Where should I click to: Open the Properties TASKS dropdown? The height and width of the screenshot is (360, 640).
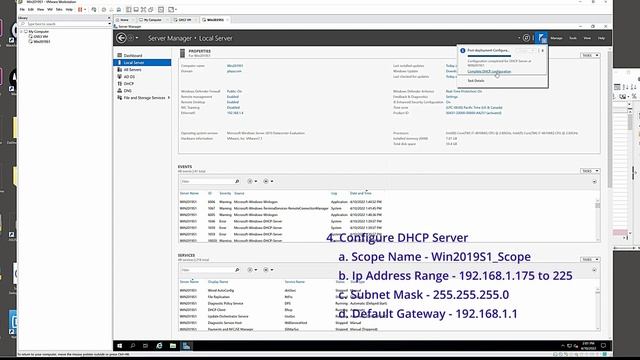coord(590,55)
